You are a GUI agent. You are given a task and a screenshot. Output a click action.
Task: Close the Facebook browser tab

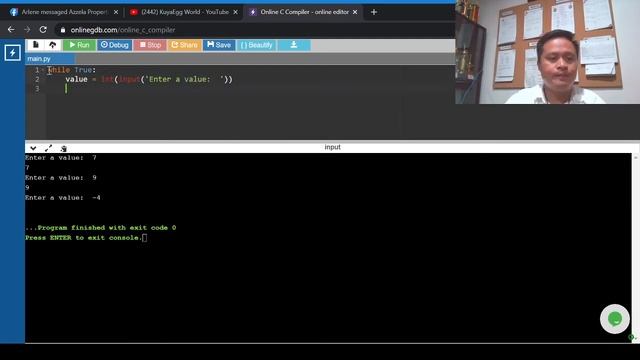(x=116, y=12)
